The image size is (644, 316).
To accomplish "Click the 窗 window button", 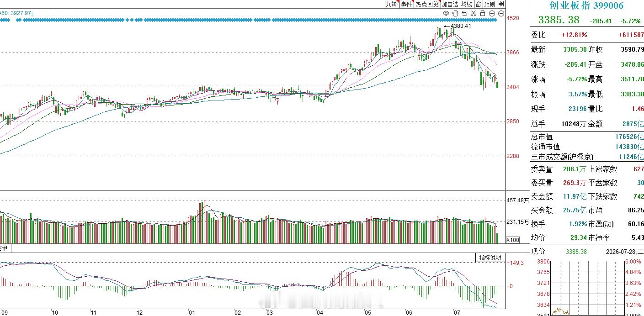I will (478, 4).
